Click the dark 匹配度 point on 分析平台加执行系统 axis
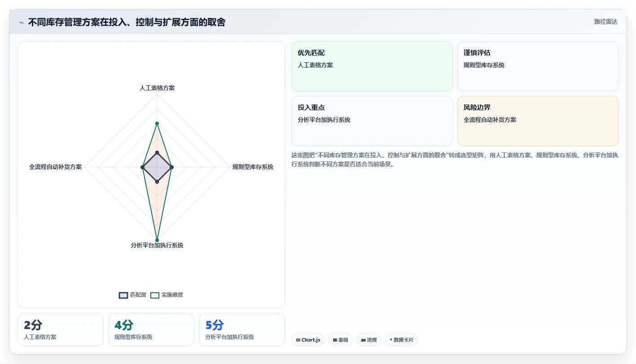636x364 pixels. point(157,182)
